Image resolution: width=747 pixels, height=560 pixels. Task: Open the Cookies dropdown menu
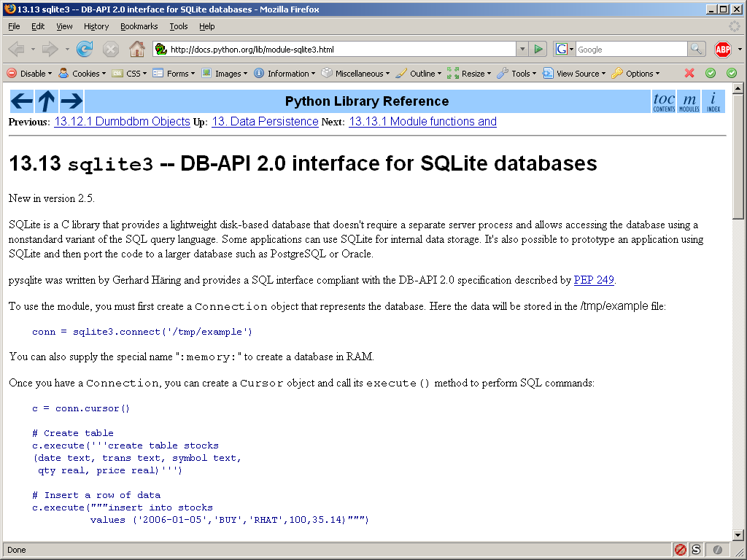[82, 74]
